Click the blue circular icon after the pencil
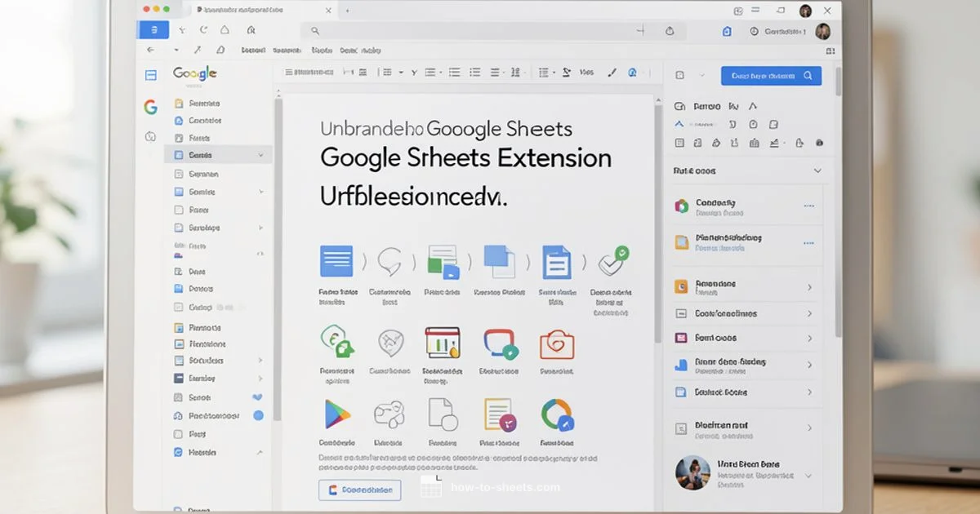This screenshot has height=514, width=980. pyautogui.click(x=632, y=73)
